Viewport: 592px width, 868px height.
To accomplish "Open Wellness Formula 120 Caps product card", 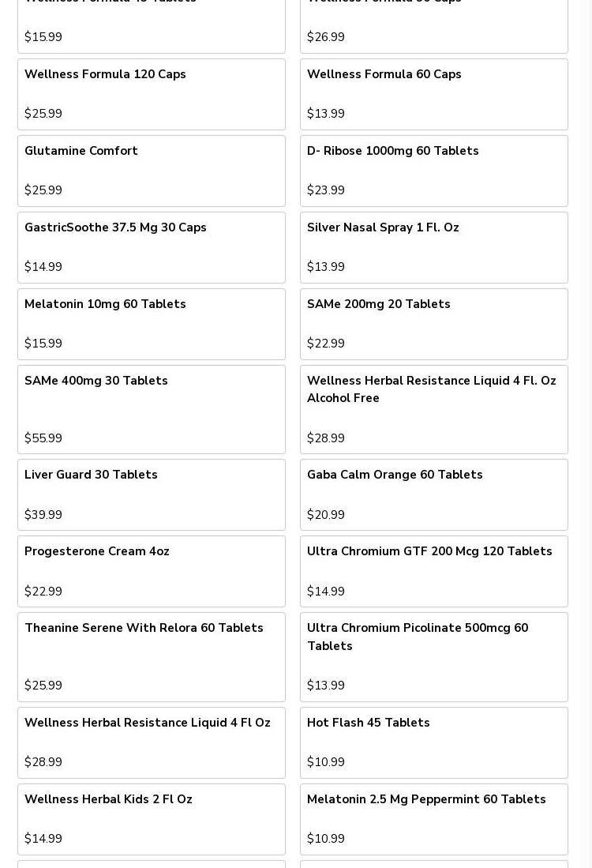I will 152,94.
